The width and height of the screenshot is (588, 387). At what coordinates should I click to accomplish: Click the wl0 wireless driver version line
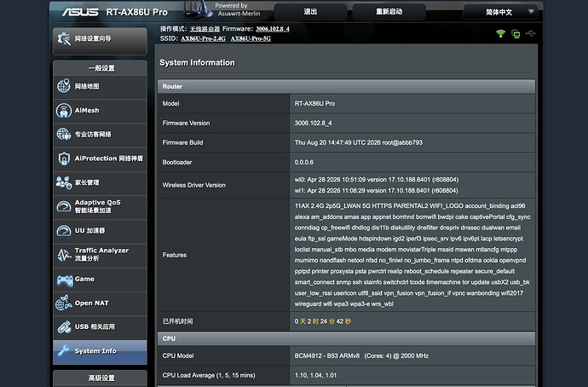click(376, 180)
